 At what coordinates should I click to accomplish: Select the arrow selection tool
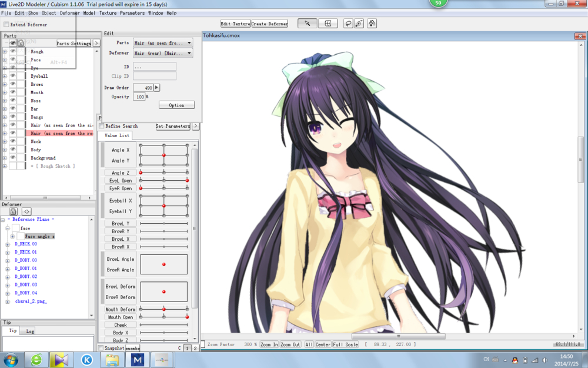tap(307, 24)
